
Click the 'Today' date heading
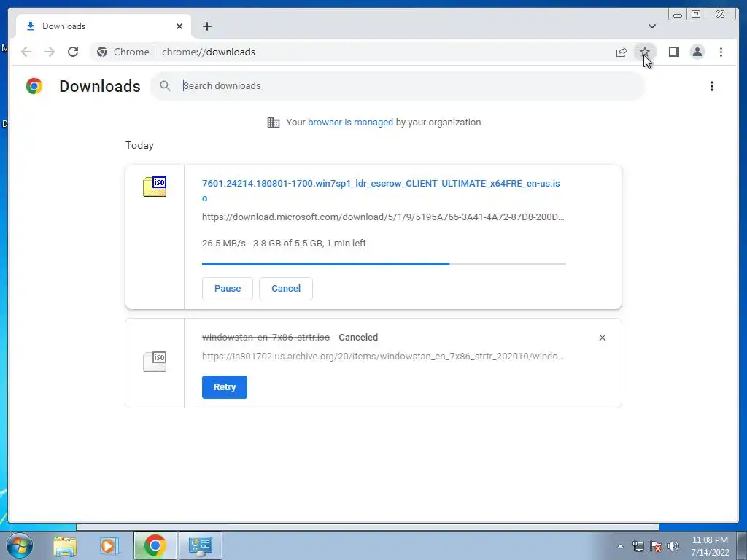(x=139, y=145)
